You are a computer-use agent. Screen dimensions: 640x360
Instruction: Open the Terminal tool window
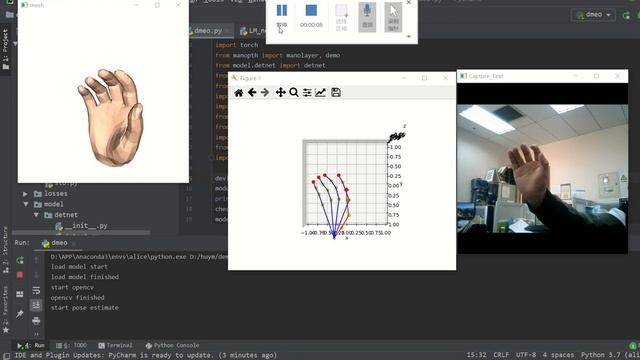pyautogui.click(x=116, y=345)
